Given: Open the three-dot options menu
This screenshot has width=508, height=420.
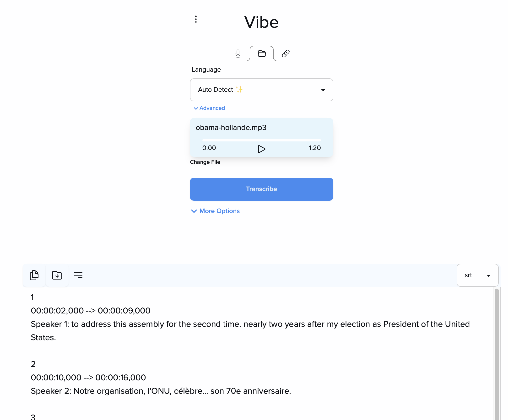Looking at the screenshot, I should [196, 19].
